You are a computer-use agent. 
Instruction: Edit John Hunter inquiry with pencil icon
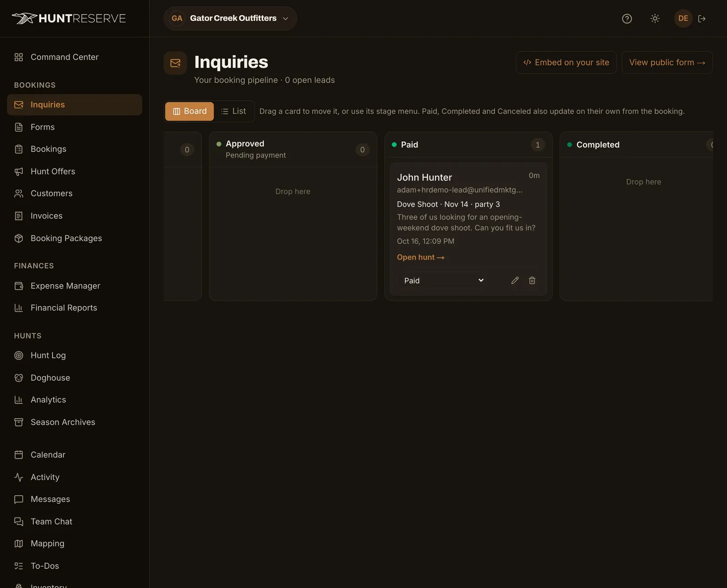click(515, 280)
